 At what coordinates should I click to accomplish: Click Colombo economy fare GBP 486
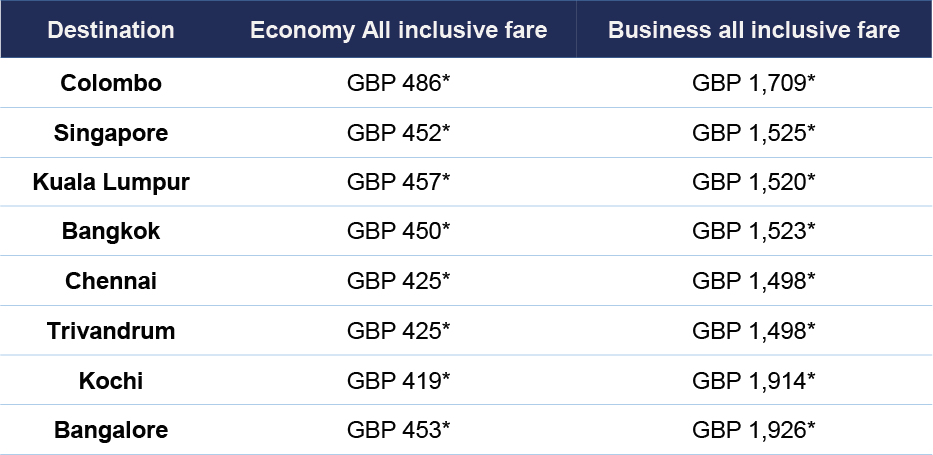398,84
